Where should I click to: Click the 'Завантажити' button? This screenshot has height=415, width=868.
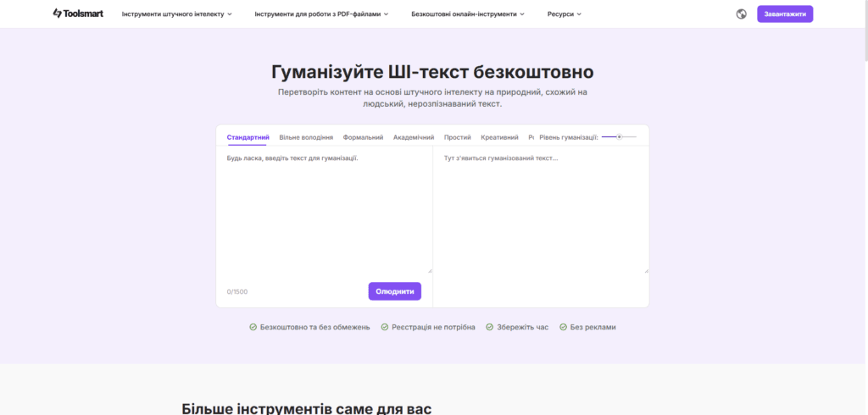(784, 14)
